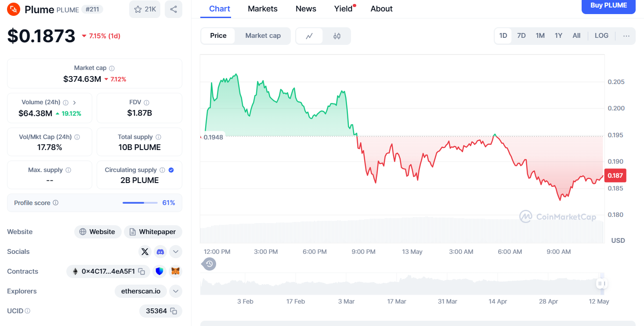Click the share icon next to watchlist star
Screen dimensions: 644x326
click(x=174, y=9)
